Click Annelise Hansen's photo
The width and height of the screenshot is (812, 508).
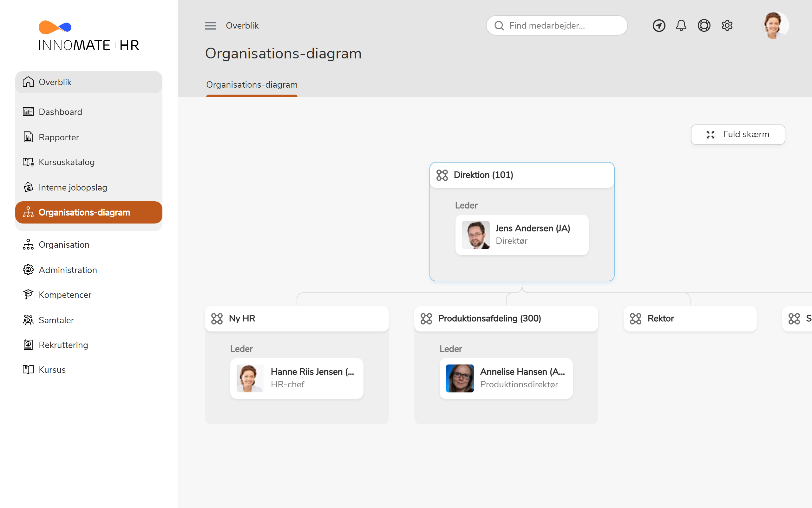(460, 378)
